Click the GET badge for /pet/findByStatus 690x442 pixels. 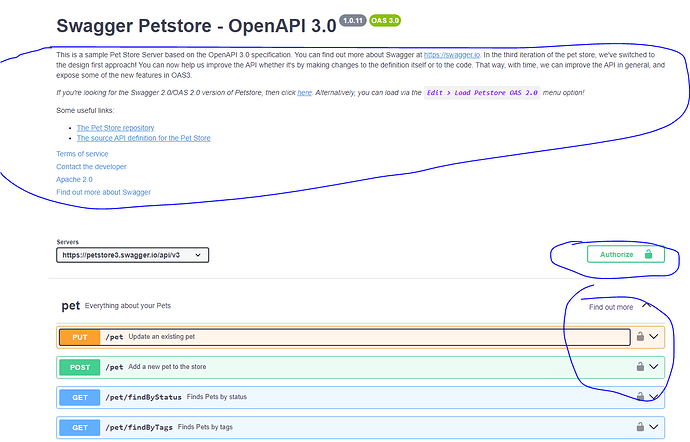80,398
